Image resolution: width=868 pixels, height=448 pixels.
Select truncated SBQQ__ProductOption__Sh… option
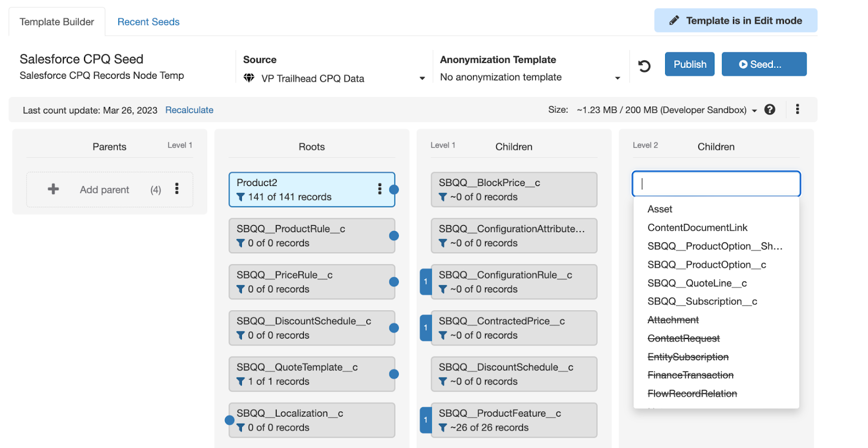pos(716,246)
